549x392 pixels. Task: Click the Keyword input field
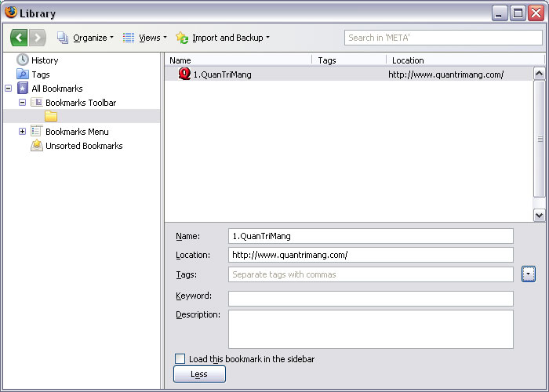[371, 299]
